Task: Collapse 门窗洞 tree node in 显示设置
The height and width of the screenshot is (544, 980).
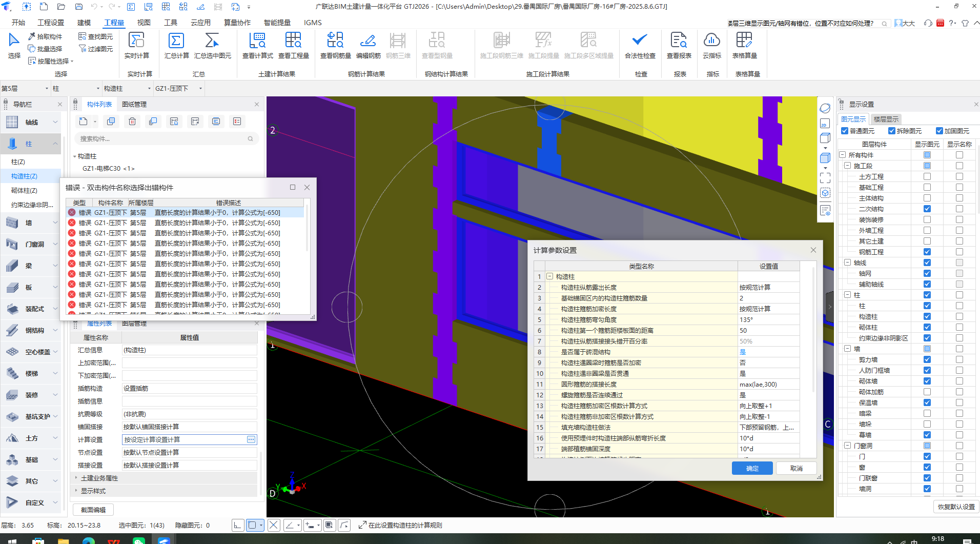Action: tap(847, 446)
